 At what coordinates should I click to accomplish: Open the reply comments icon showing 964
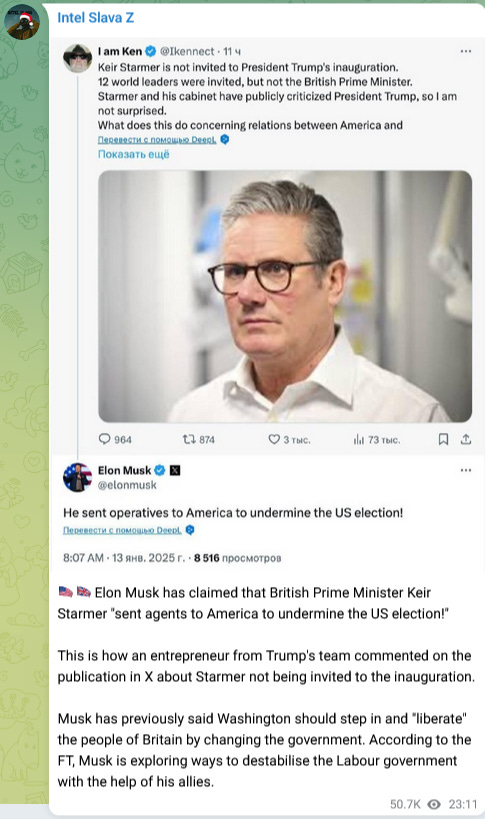(x=104, y=439)
